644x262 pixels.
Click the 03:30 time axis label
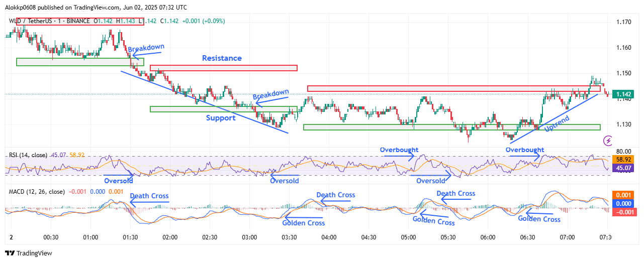[289, 237]
